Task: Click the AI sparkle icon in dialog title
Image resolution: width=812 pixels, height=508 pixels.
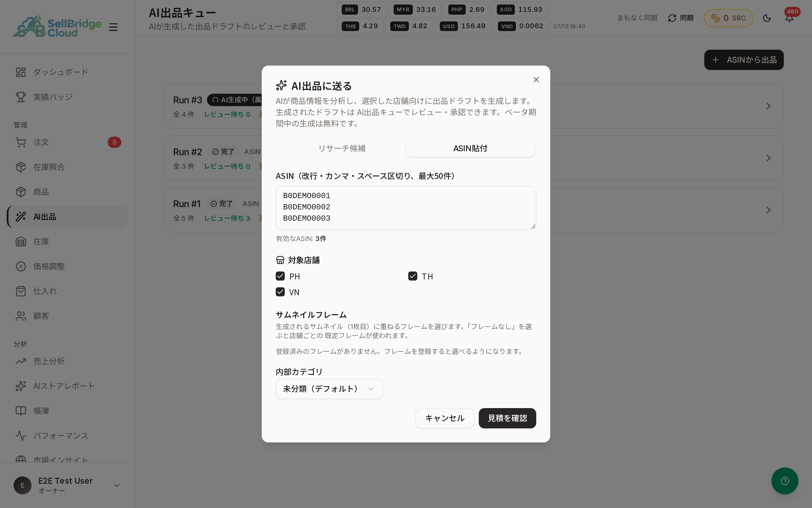Action: 281,85
